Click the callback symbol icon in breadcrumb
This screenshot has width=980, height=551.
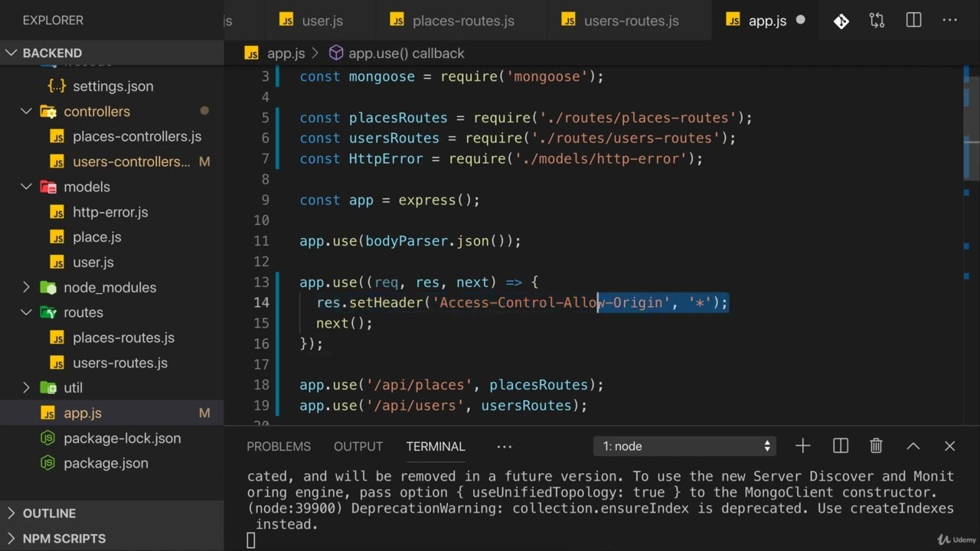pyautogui.click(x=336, y=53)
